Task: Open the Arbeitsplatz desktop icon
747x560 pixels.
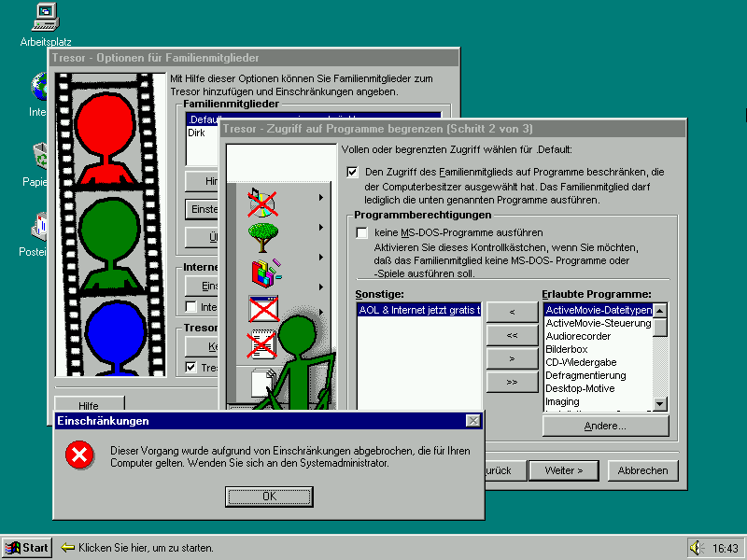Action: click(x=45, y=17)
